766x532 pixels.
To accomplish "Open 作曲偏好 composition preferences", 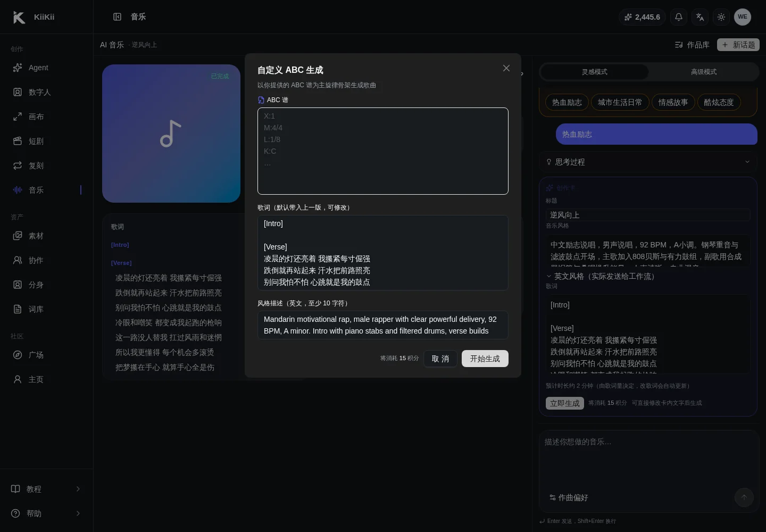I will [569, 497].
